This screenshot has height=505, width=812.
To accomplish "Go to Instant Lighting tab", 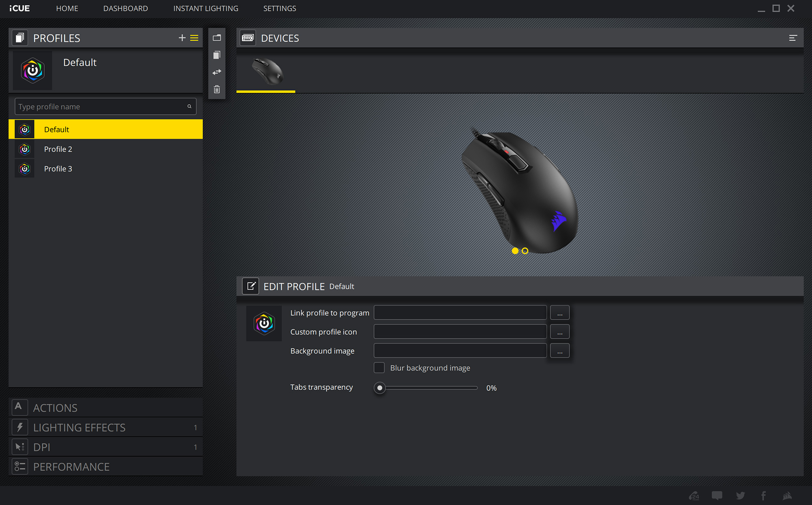I will point(206,9).
